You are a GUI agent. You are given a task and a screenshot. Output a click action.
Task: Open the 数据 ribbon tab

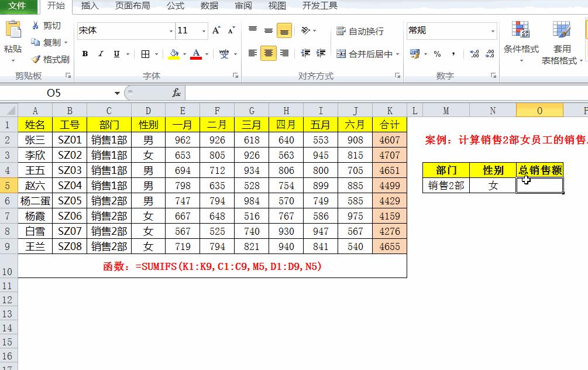(x=208, y=6)
